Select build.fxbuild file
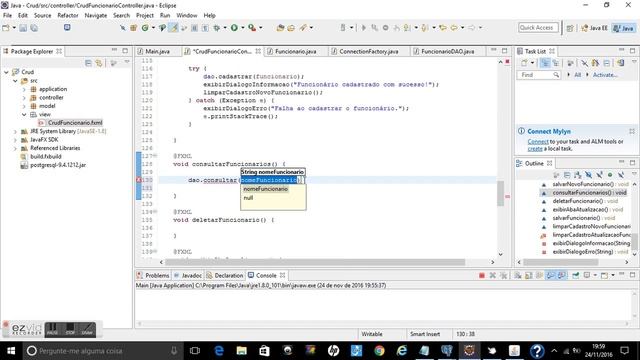 45,156
